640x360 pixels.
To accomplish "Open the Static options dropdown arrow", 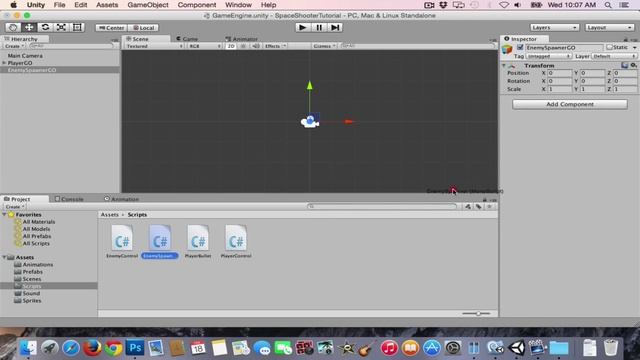I will [x=635, y=48].
